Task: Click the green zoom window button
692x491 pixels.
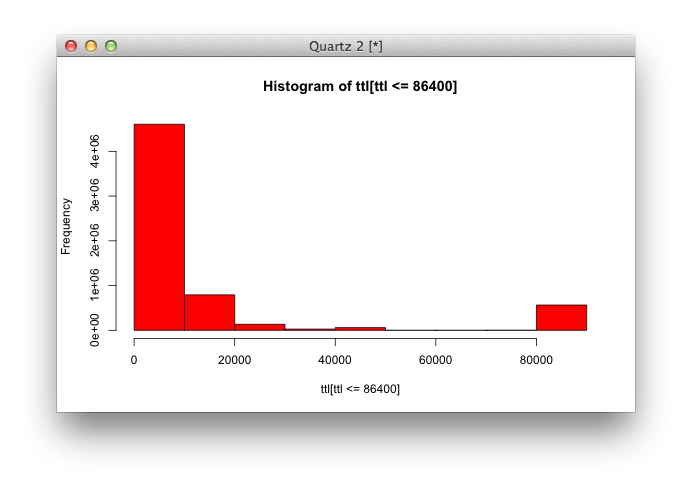Action: [111, 46]
